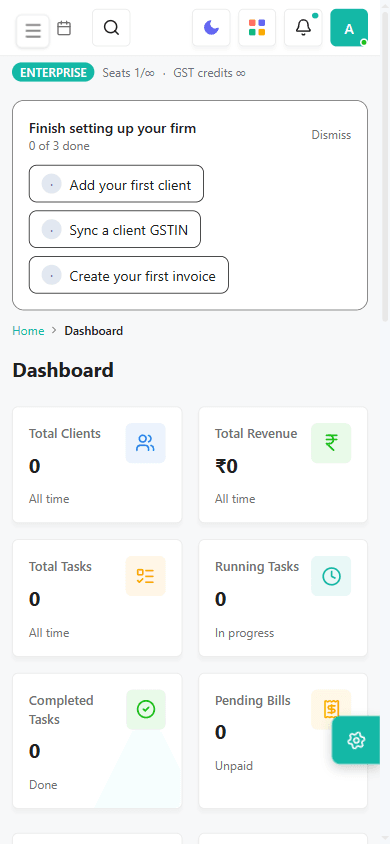Click the 'Total Tasks' card title
This screenshot has height=844, width=390.
pos(60,567)
